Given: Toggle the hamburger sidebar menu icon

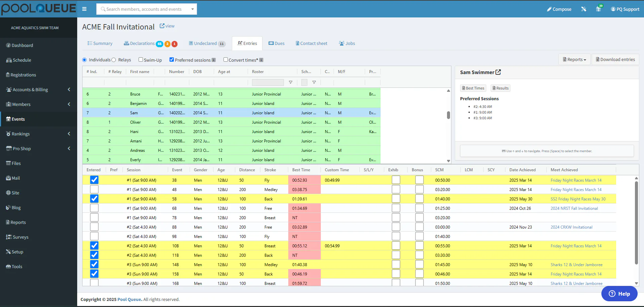Looking at the screenshot, I should coord(84,9).
